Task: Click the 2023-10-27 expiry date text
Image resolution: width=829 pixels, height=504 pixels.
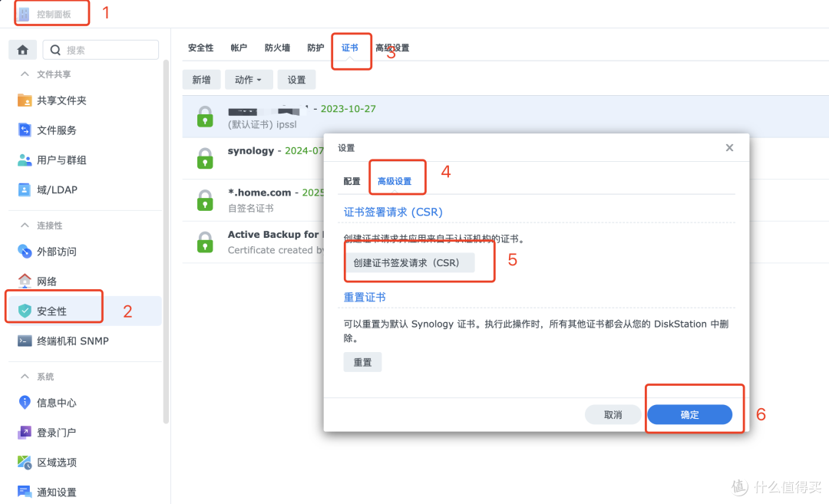Action: [x=348, y=109]
